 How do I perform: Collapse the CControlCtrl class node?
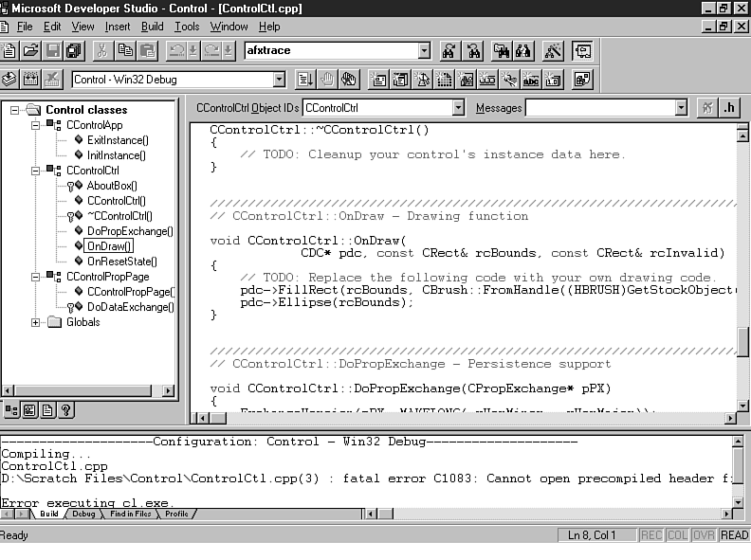coord(35,171)
